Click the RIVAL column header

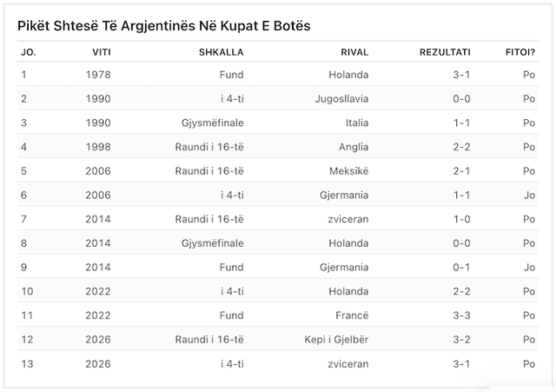[x=354, y=52]
